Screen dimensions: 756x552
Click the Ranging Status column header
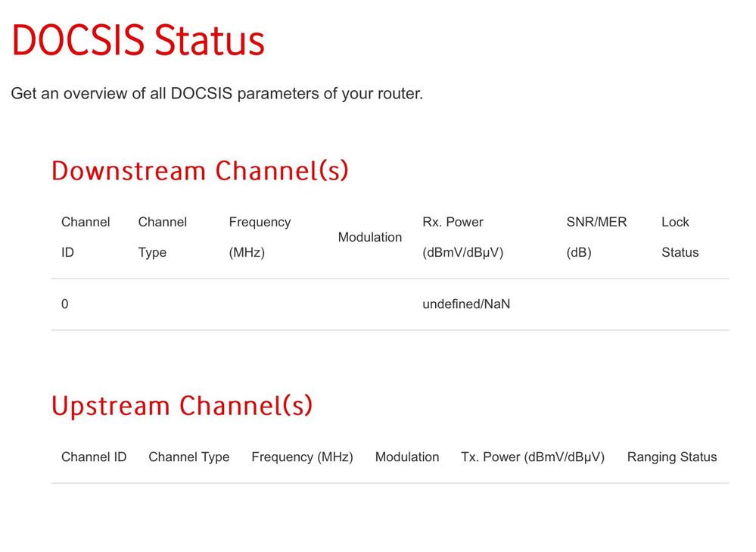tap(672, 457)
